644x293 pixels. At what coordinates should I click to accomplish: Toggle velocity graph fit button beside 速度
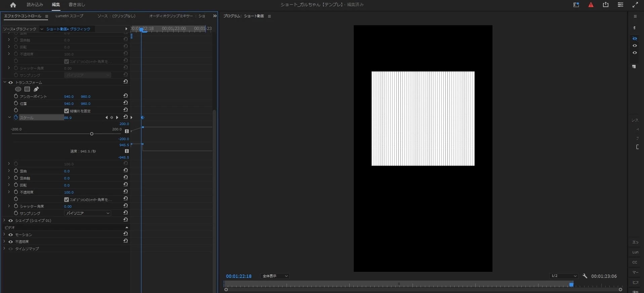pyautogui.click(x=127, y=151)
